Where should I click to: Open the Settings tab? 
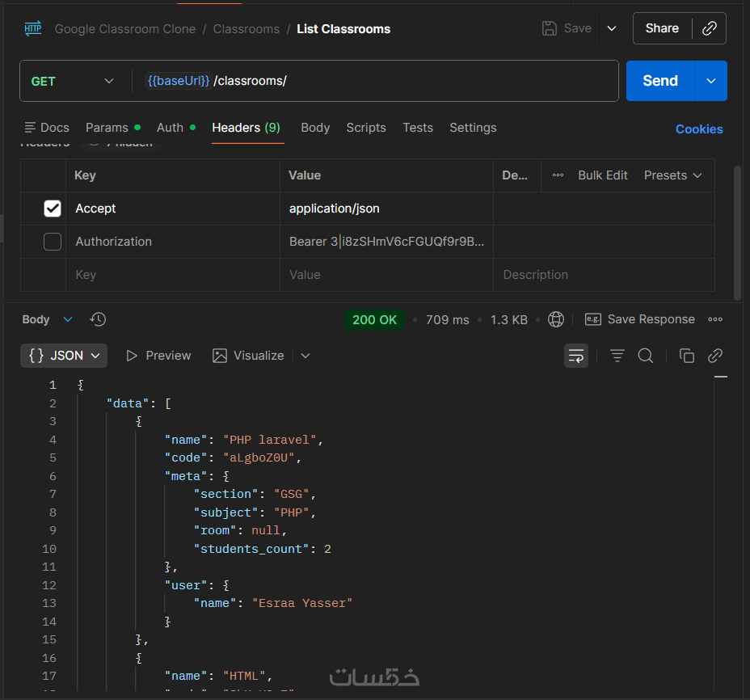tap(473, 128)
